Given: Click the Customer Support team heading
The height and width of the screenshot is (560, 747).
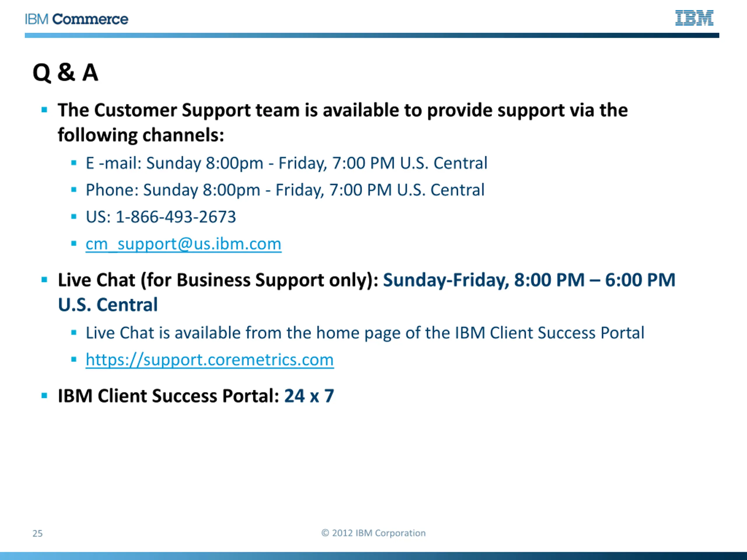Looking at the screenshot, I should coord(343,123).
